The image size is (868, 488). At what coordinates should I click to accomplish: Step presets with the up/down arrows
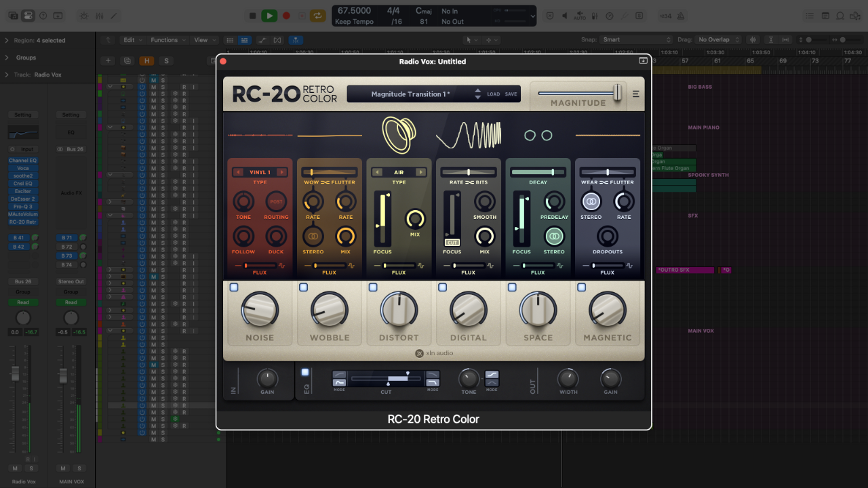[478, 94]
